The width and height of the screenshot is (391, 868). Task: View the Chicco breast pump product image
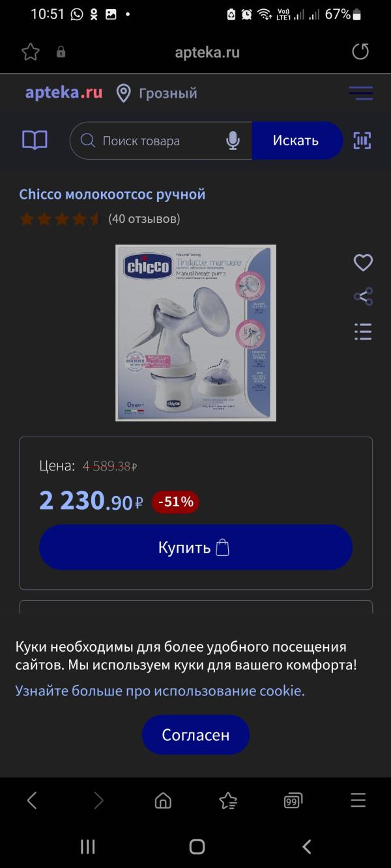click(x=195, y=333)
